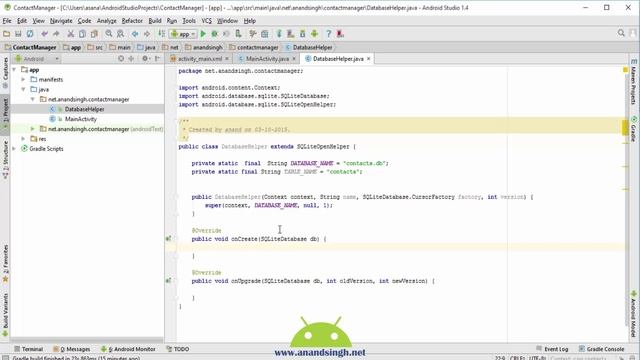The height and width of the screenshot is (360, 640).
Task: Click the Synchronize toolbar icon
Action: click(30, 34)
